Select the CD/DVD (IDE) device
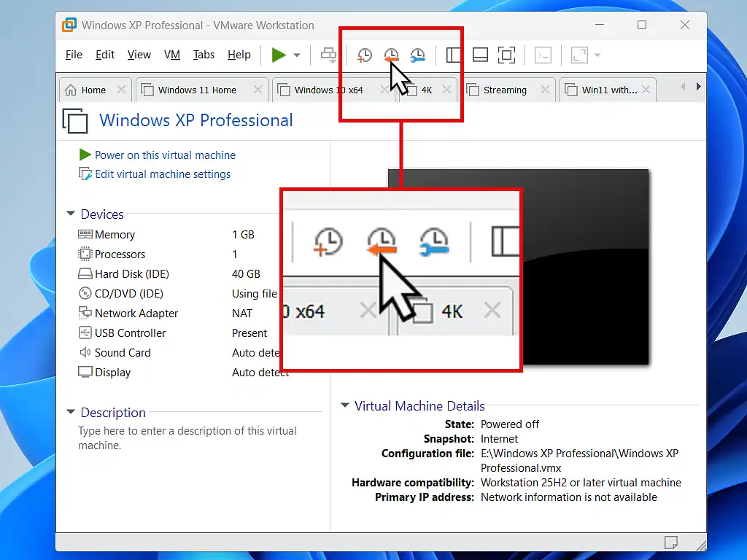Viewport: 747px width, 560px height. pyautogui.click(x=179, y=294)
